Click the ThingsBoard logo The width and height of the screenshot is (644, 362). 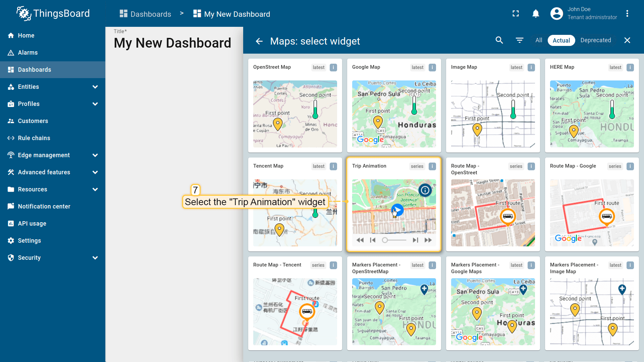point(53,13)
